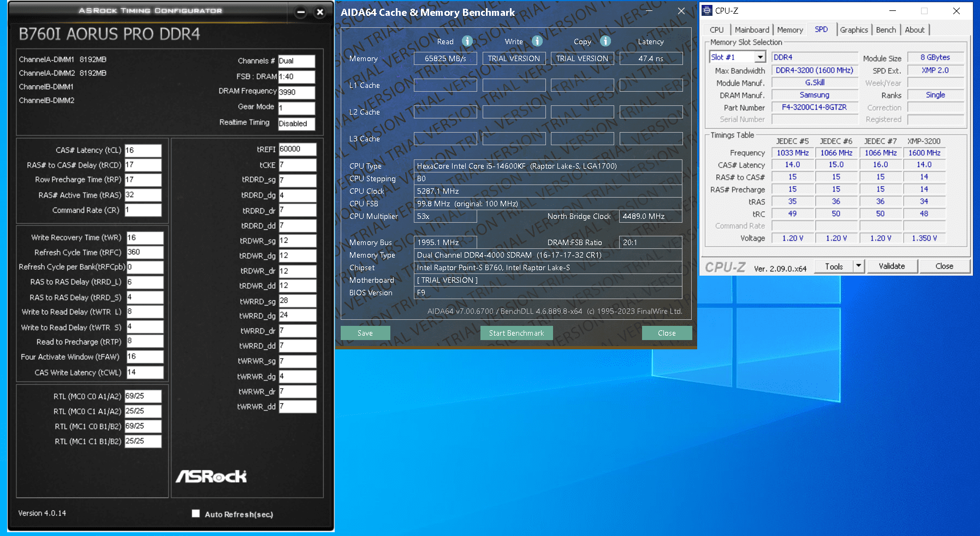Click the RAS# to CAS# Delay (tRCD) field
This screenshot has width=980, height=536.
143,165
